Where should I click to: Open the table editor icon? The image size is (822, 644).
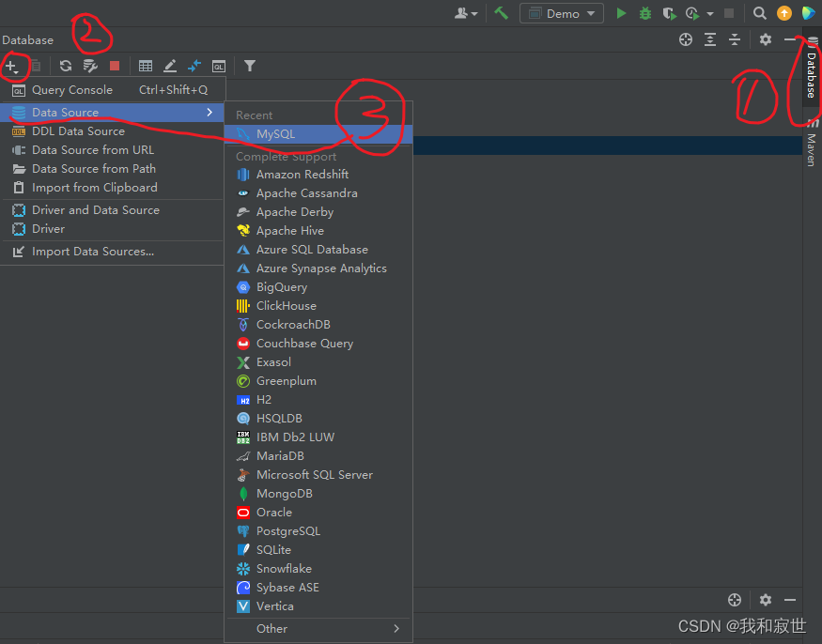click(146, 66)
